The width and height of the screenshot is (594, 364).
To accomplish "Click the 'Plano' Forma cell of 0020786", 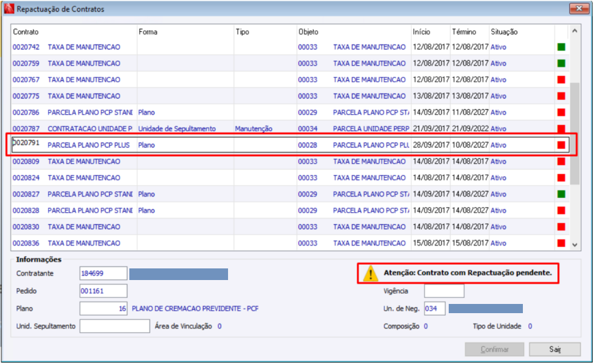I will [x=147, y=112].
